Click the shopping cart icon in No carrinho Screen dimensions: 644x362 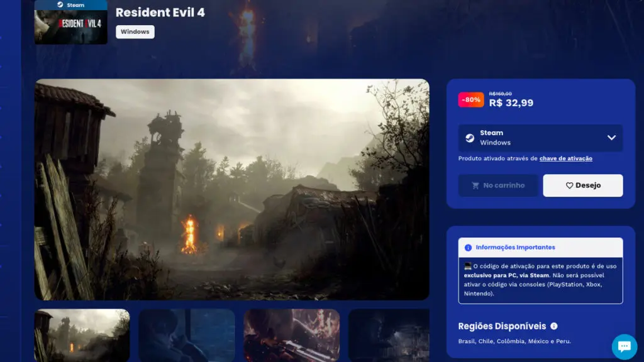[475, 185]
